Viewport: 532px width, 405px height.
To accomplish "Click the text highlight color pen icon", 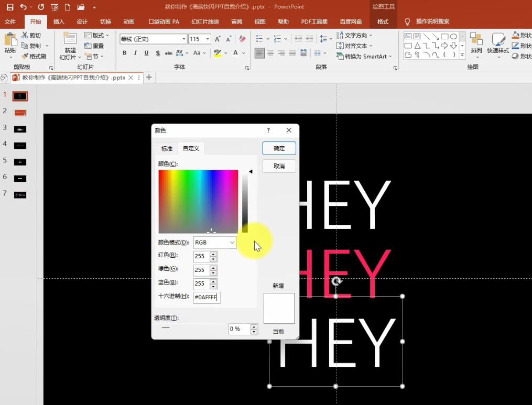I will pyautogui.click(x=217, y=53).
